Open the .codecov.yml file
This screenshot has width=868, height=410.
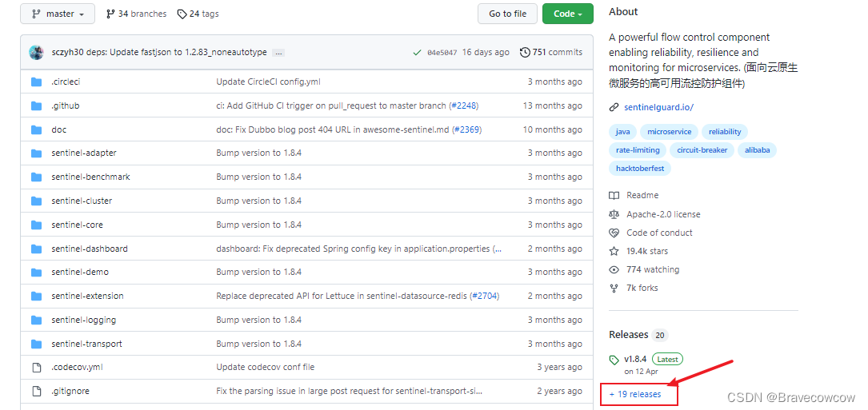77,368
